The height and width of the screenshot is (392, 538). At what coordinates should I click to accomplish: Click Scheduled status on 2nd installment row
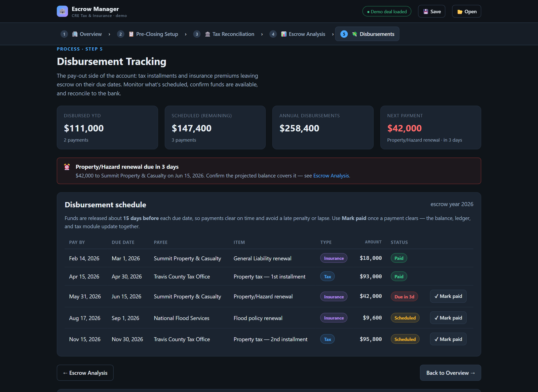coord(405,339)
